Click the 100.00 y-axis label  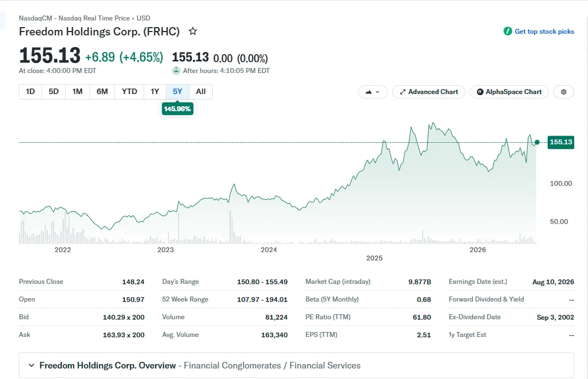(x=561, y=183)
